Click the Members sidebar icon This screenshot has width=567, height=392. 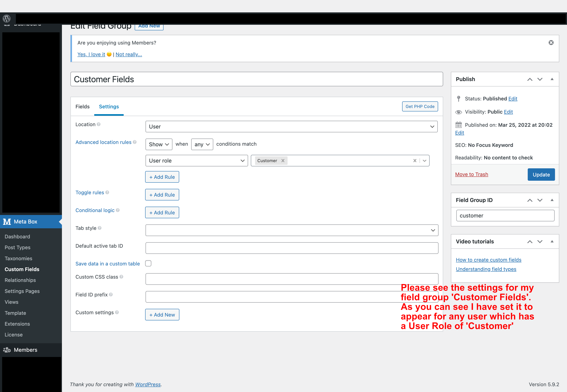coord(8,350)
